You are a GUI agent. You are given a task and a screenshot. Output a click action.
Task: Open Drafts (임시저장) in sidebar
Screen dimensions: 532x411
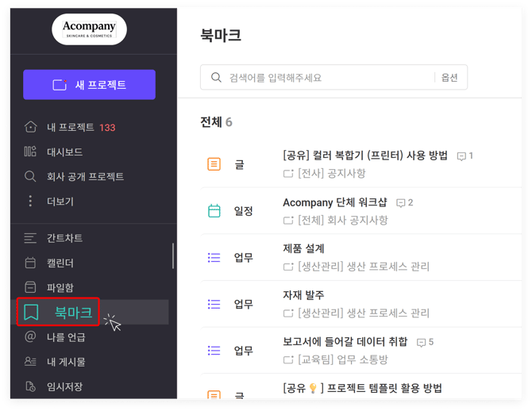pyautogui.click(x=64, y=386)
